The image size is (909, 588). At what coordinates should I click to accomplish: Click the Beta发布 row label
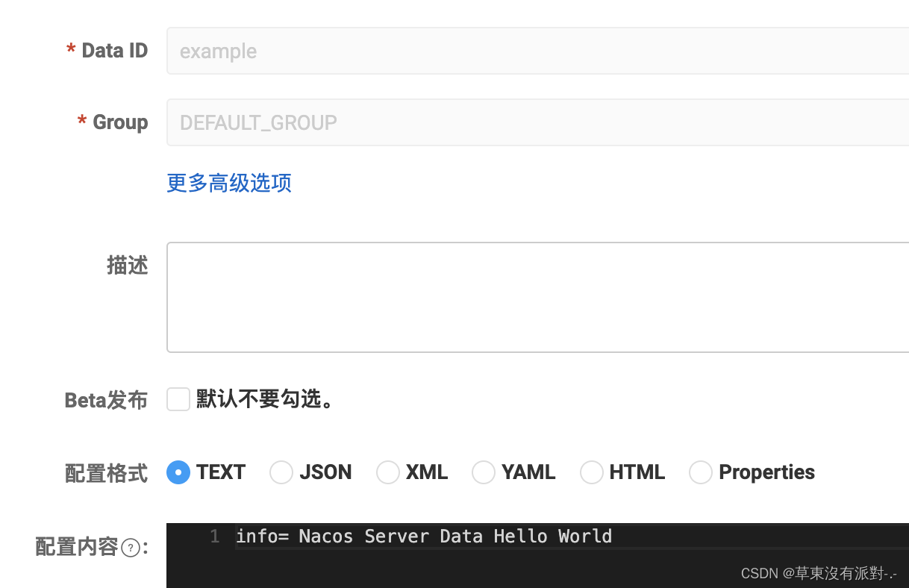click(105, 399)
